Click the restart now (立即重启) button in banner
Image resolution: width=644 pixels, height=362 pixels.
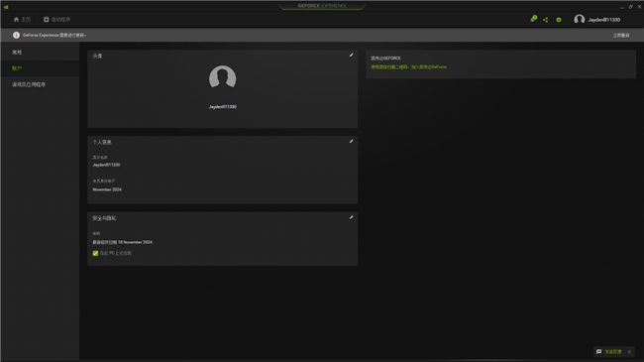pos(621,36)
